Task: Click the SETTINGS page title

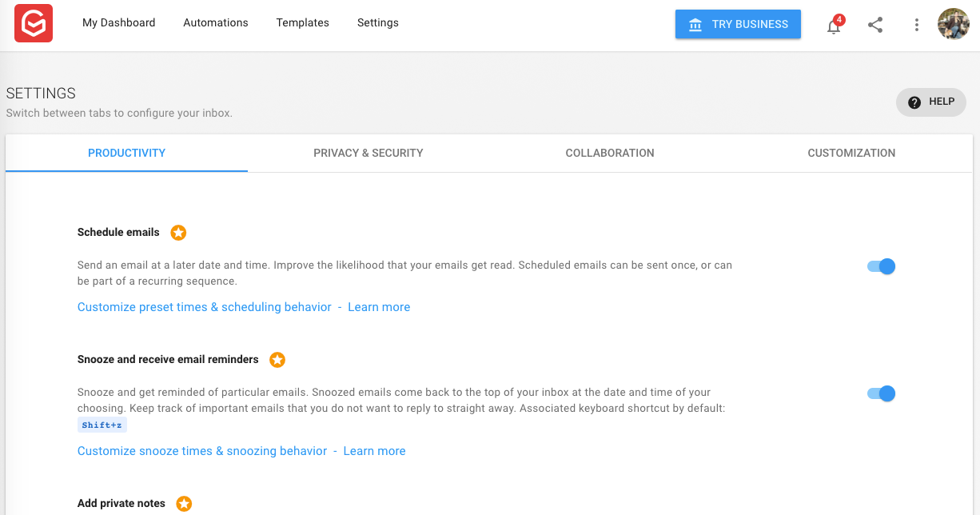Action: (x=41, y=94)
